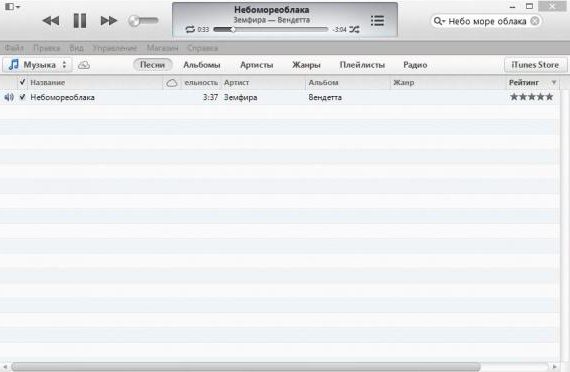Click the cloud column header icon
Image resolution: width=570 pixels, height=372 pixels.
172,83
